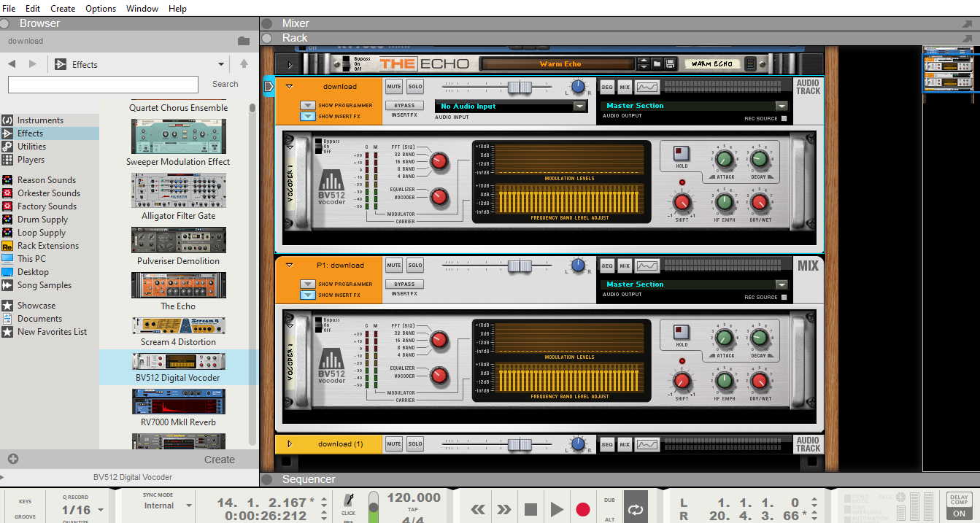Screen dimensions: 980x523
Task: Mute the download audio track device
Action: 394,87
